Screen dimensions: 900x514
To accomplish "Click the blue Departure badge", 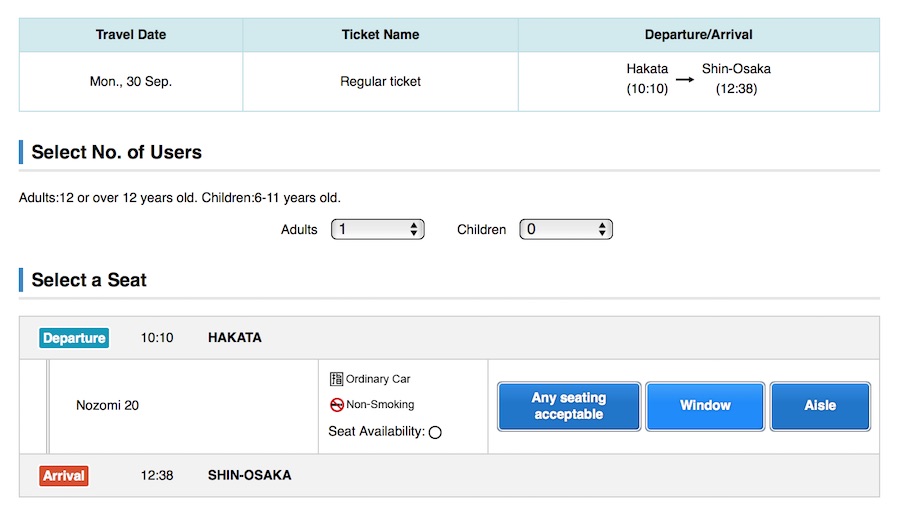I will coord(74,338).
